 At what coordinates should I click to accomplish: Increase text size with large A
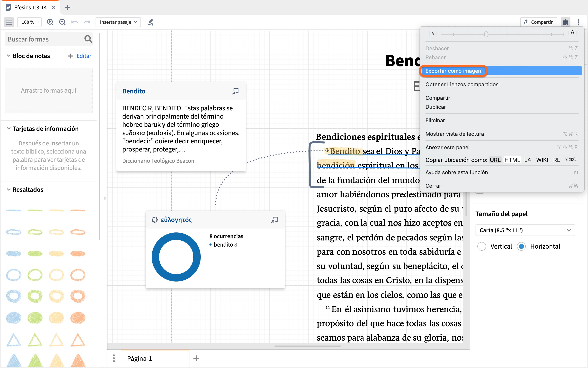coord(572,33)
